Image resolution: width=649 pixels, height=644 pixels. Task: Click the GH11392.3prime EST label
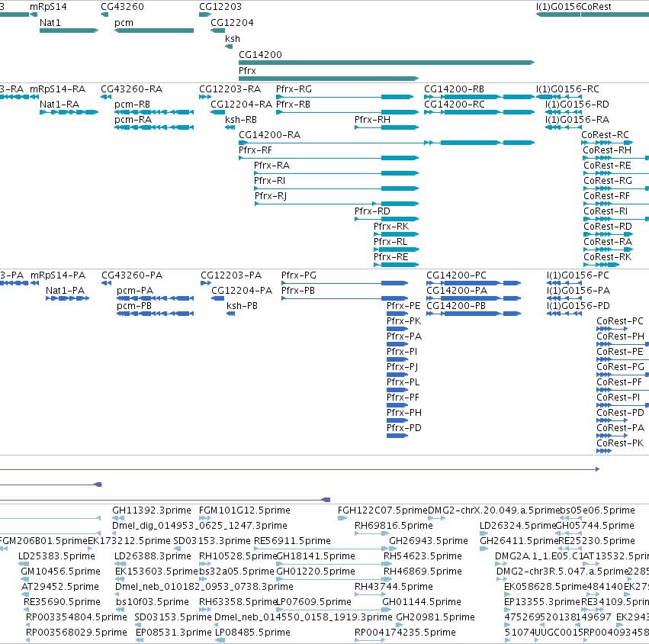pyautogui.click(x=152, y=510)
